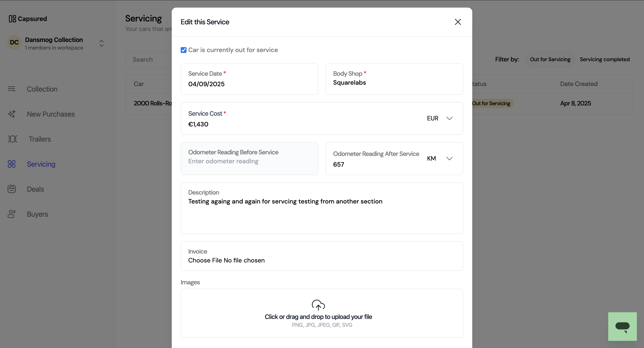Open the Servicing menu item

[x=41, y=164]
